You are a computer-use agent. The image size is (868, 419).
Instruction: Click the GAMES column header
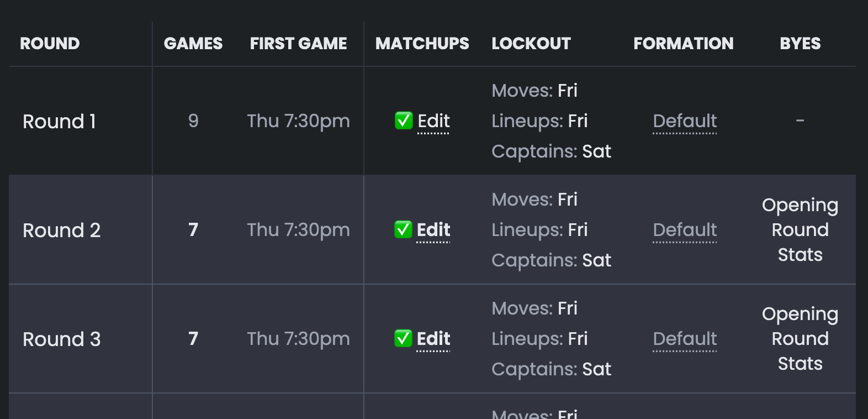[193, 44]
